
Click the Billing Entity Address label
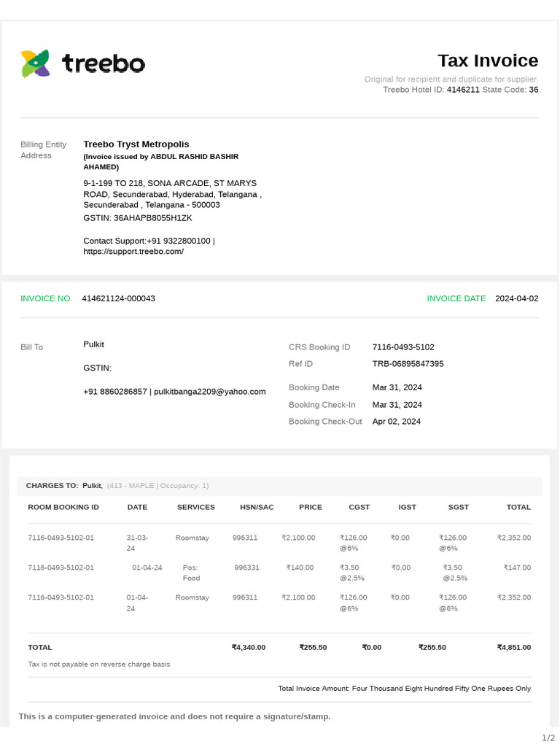pos(43,150)
